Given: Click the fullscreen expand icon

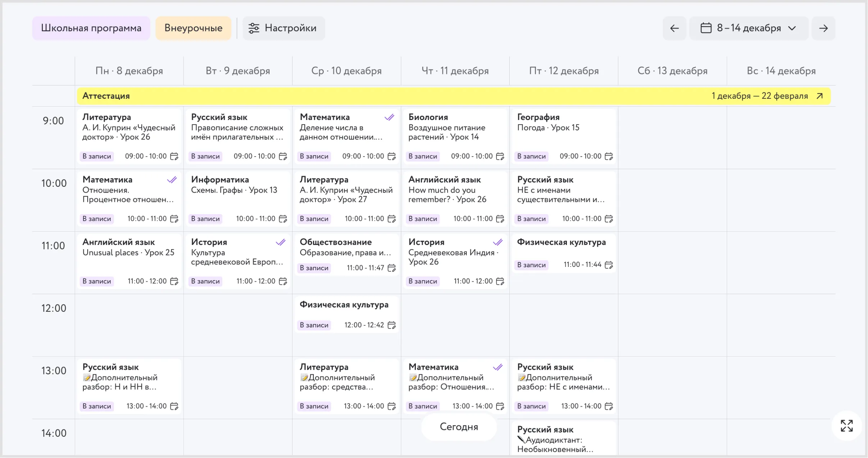Looking at the screenshot, I should (846, 426).
